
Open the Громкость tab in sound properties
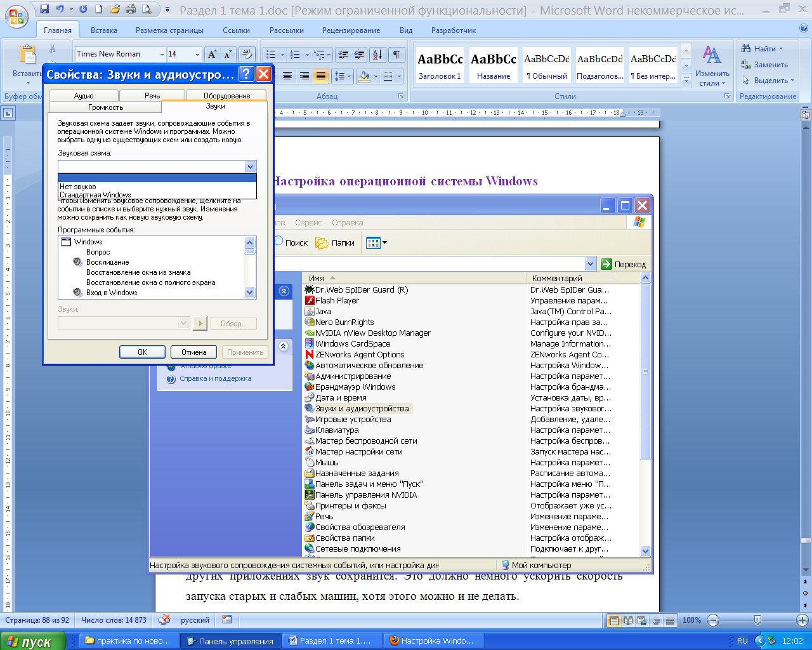[x=105, y=107]
